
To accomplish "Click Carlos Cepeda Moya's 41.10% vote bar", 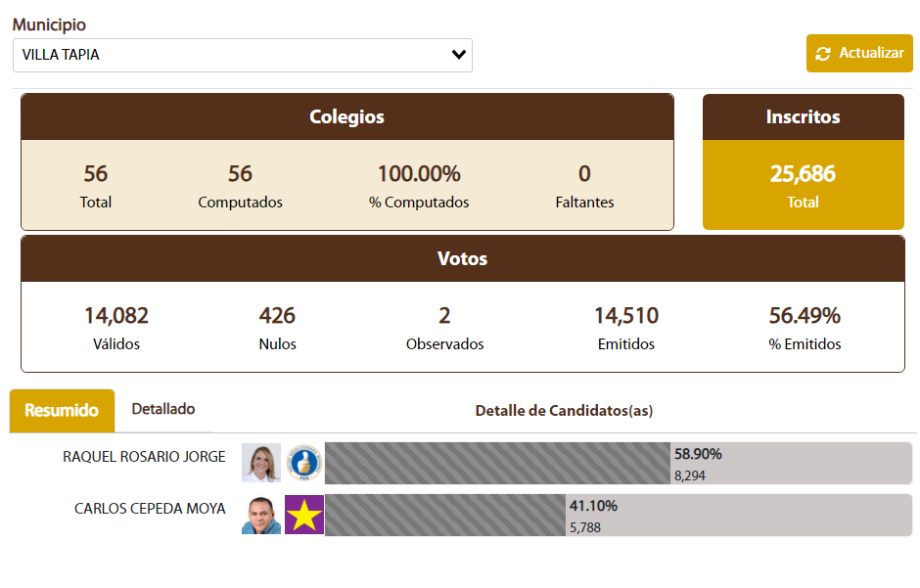I will pos(445,515).
